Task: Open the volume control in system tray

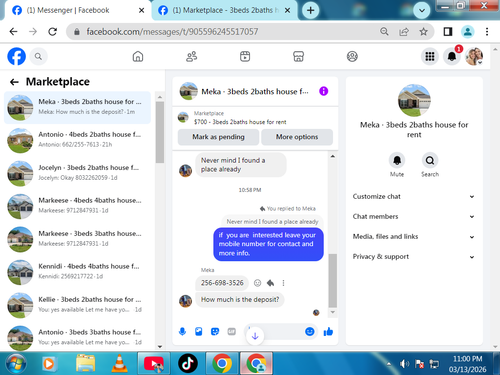Action: click(404, 364)
